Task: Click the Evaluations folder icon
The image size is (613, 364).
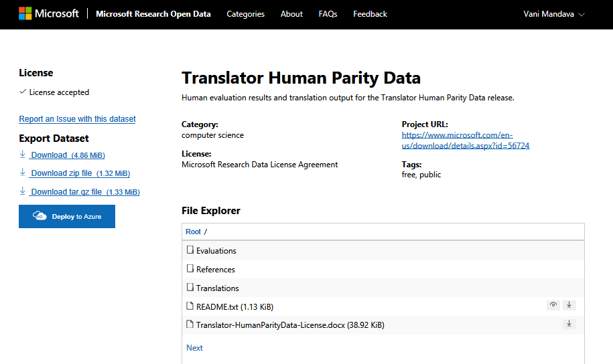Action: point(190,250)
